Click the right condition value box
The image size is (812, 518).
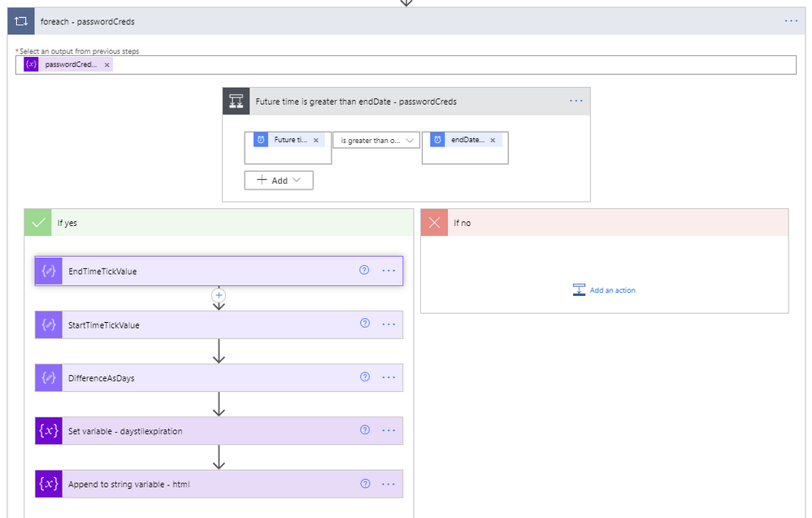pos(465,148)
